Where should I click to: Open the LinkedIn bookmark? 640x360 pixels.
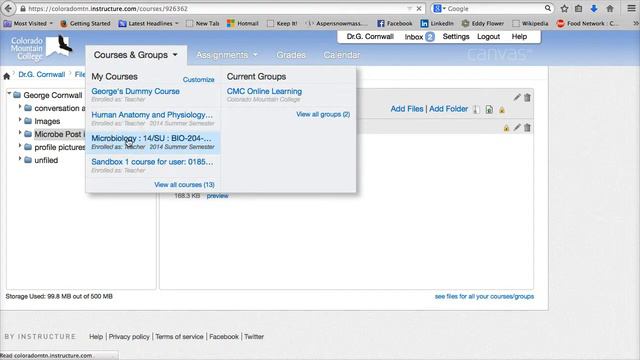tap(437, 23)
